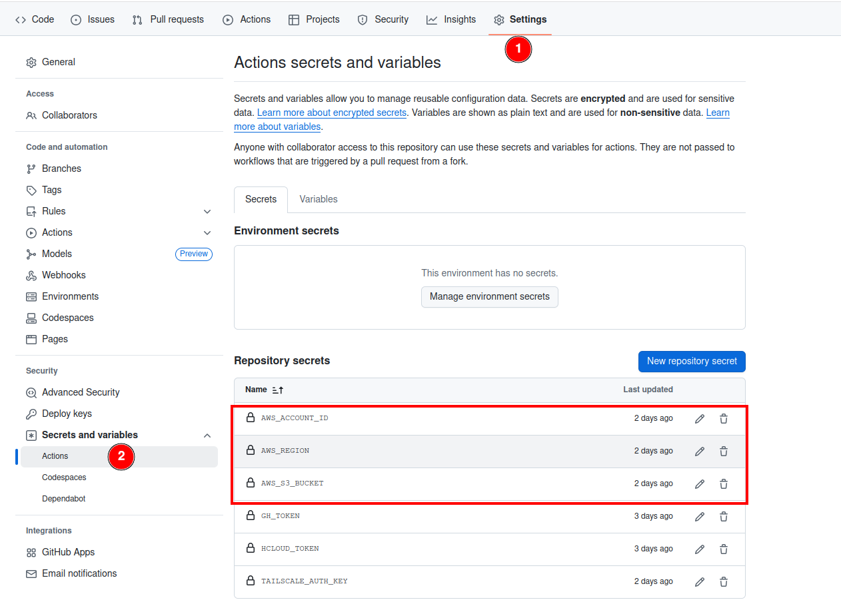841x616 pixels.
Task: Delete the TAILSCALE_AUTH_KEY secret trash icon
Action: [724, 582]
